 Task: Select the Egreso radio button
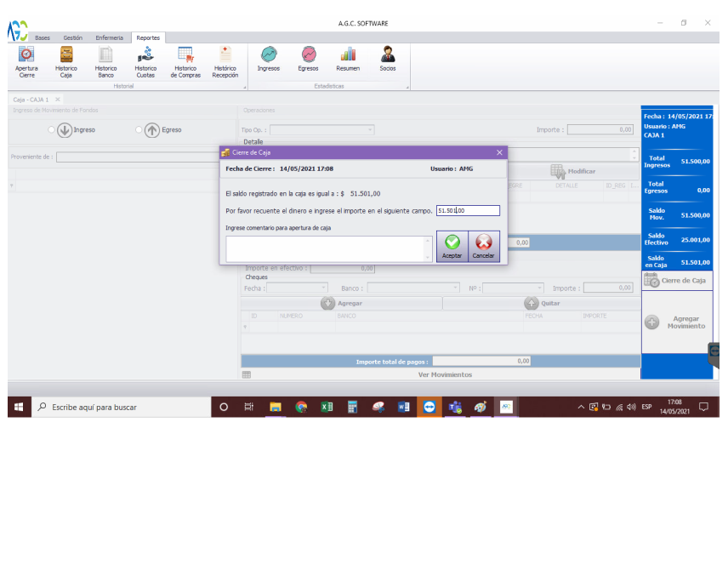[139, 129]
